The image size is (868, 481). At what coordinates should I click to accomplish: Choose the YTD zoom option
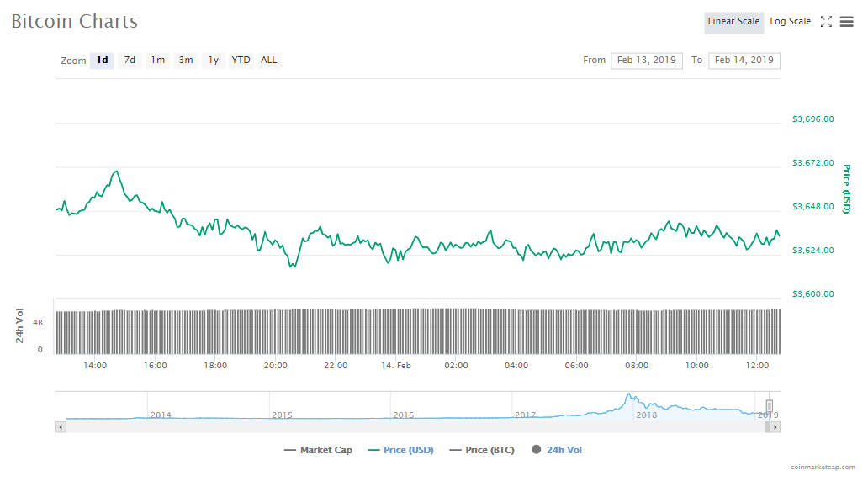pyautogui.click(x=241, y=61)
